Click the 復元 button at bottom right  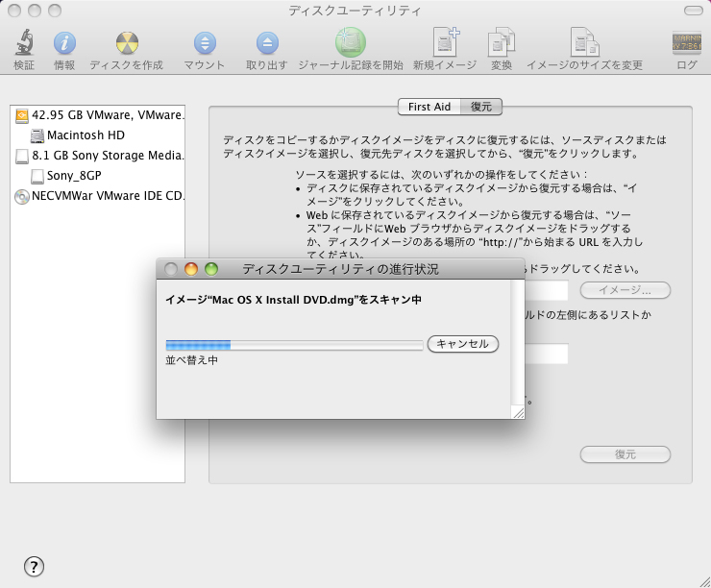coord(625,454)
